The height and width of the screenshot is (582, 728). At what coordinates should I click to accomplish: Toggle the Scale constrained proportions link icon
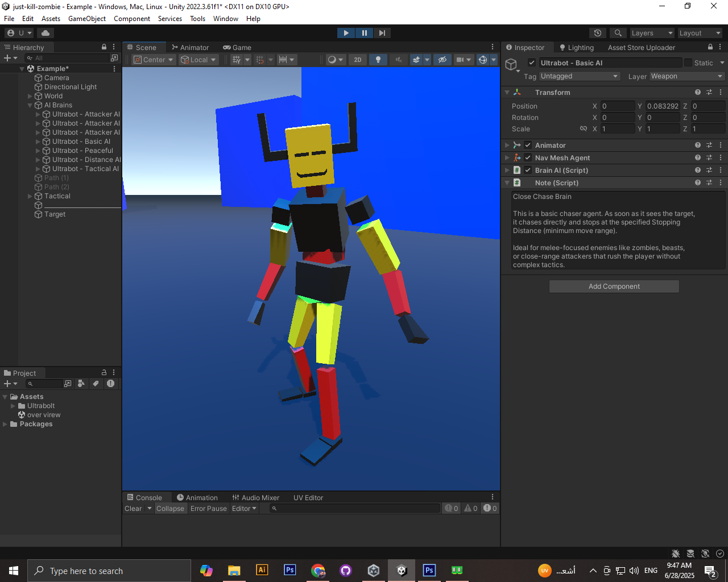point(583,129)
